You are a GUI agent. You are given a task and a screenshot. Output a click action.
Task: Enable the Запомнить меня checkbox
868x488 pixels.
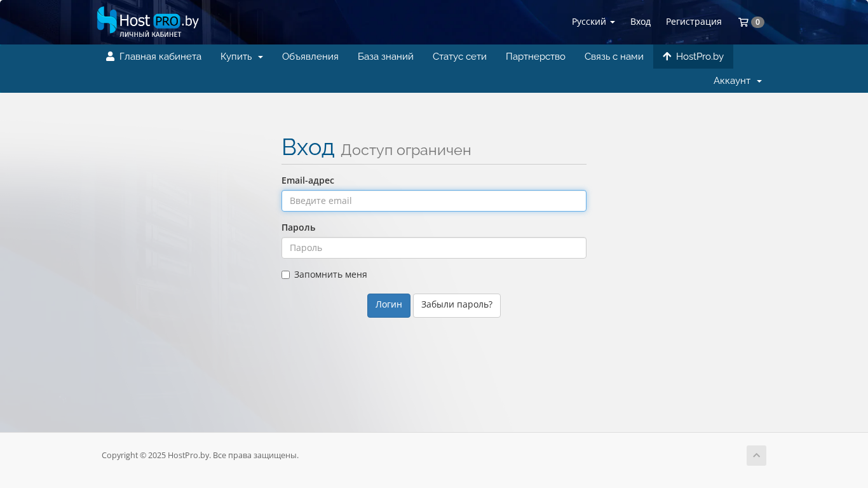tap(286, 275)
